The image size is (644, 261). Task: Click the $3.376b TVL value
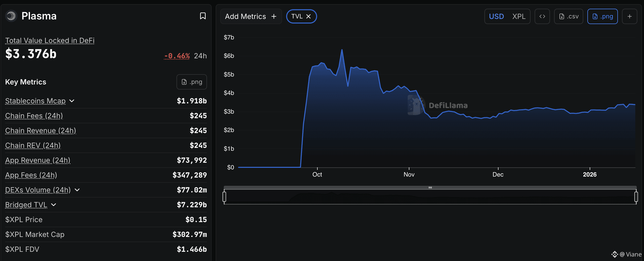(31, 54)
